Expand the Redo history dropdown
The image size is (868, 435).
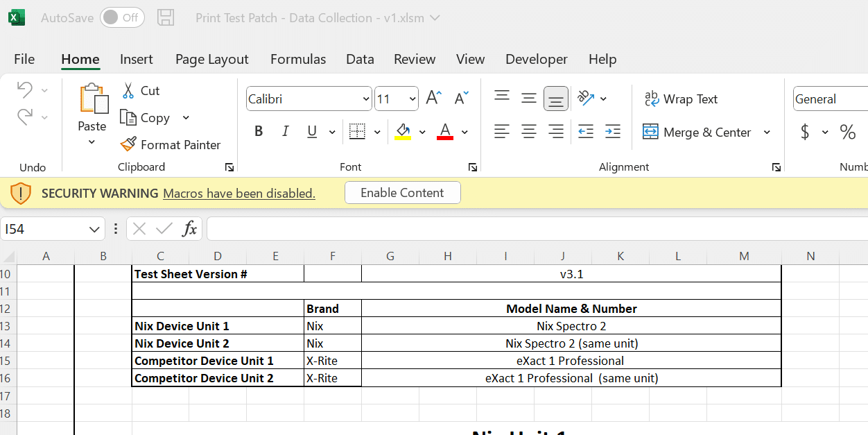point(44,118)
